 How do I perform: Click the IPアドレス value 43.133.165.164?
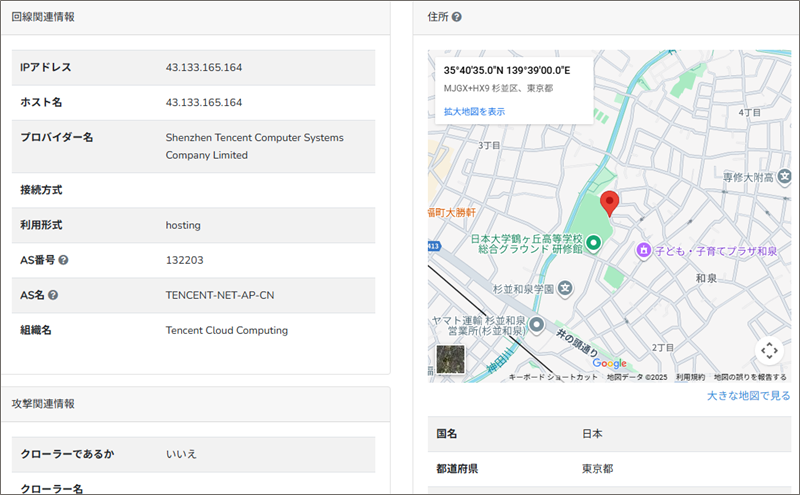204,67
